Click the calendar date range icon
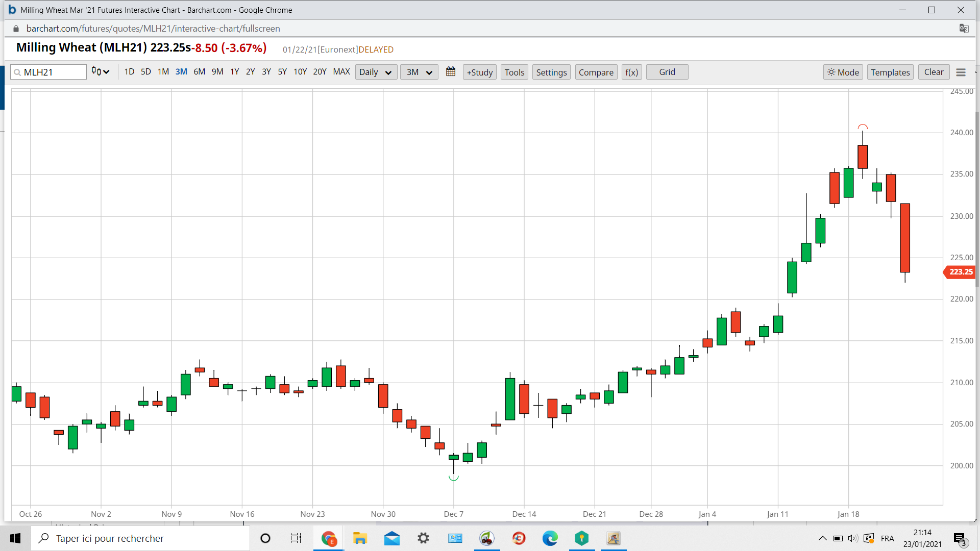The image size is (980, 551). 451,72
